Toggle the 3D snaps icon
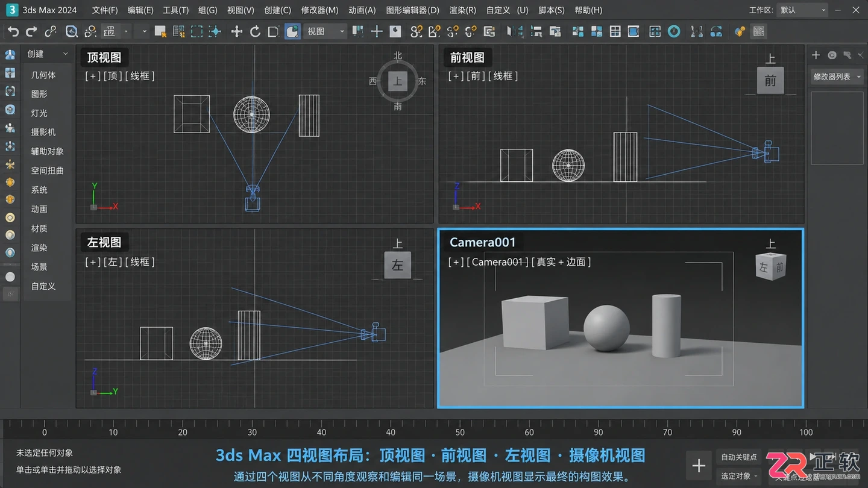868x488 pixels. click(416, 31)
